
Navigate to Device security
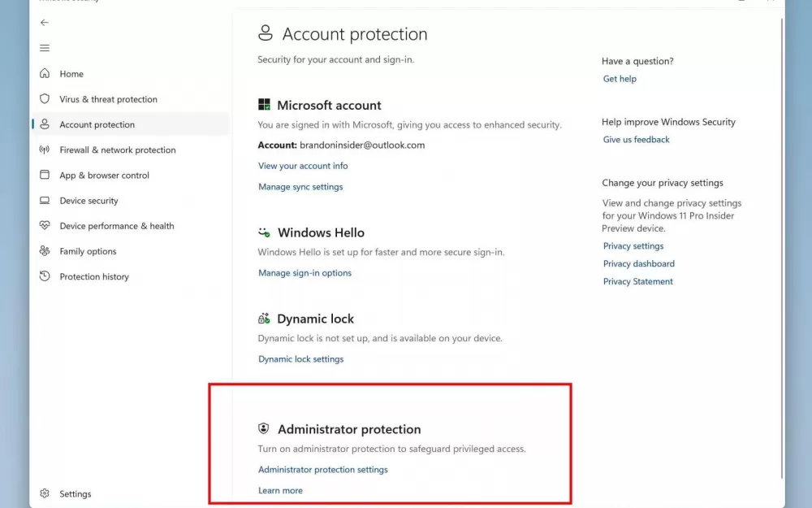coord(89,201)
